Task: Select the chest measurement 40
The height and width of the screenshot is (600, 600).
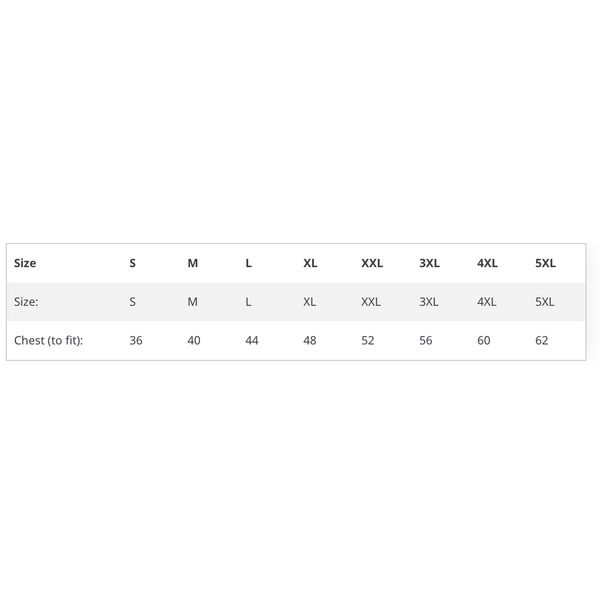Action: click(x=194, y=340)
